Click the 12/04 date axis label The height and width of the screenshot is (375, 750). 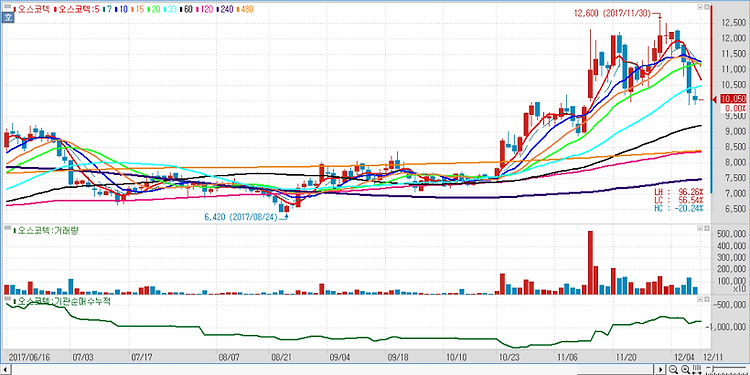tap(683, 358)
